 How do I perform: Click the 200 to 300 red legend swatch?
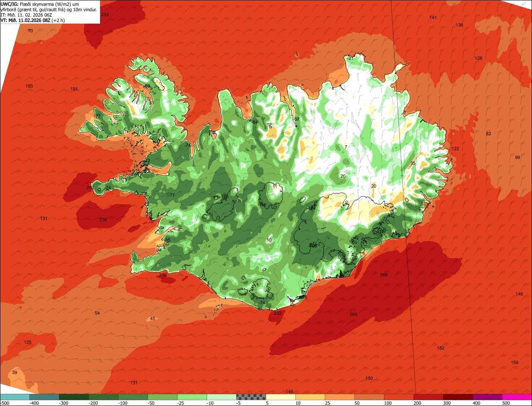(x=428, y=397)
